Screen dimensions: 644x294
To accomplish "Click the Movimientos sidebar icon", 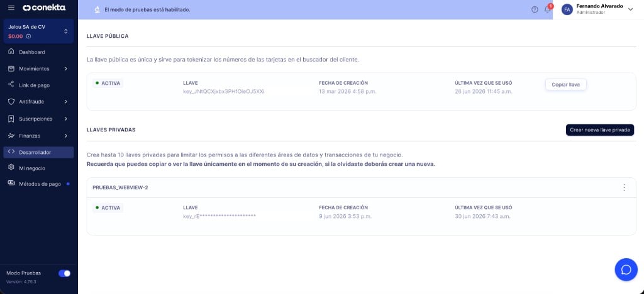I will pyautogui.click(x=11, y=68).
